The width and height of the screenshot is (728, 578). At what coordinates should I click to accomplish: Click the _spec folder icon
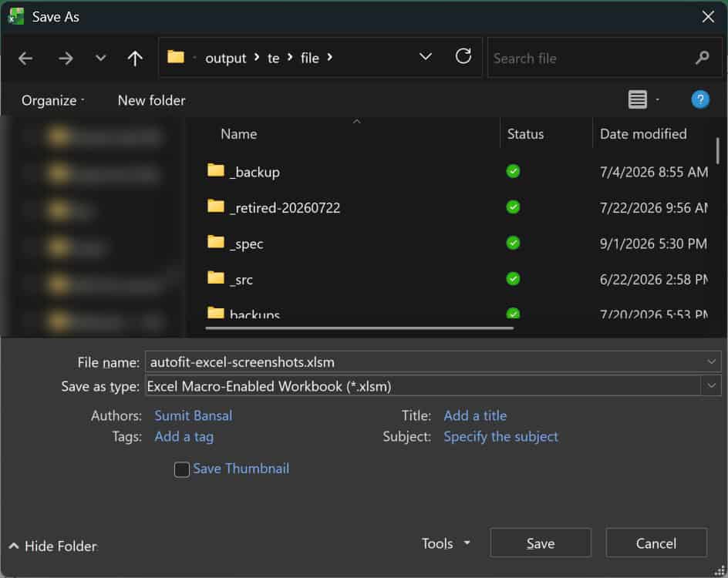tap(215, 242)
